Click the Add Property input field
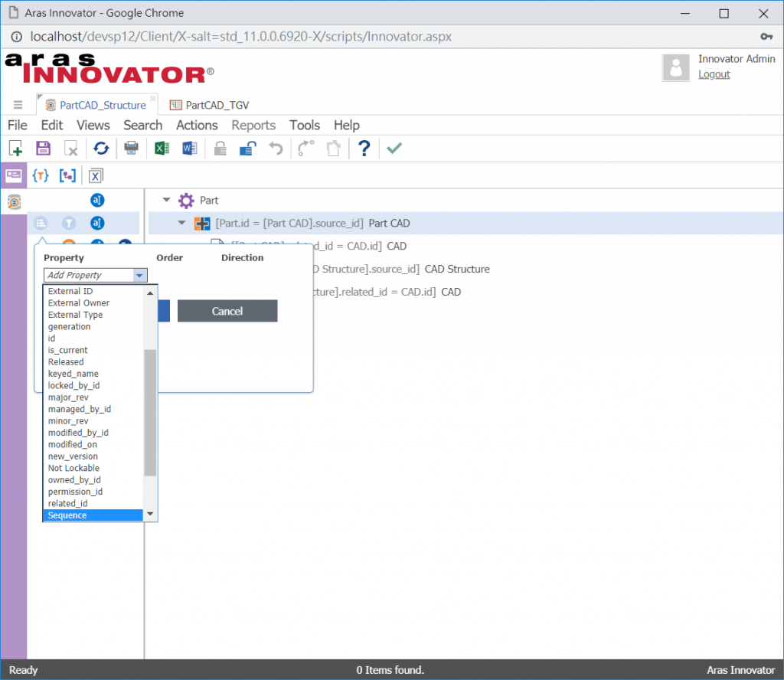 coord(89,275)
